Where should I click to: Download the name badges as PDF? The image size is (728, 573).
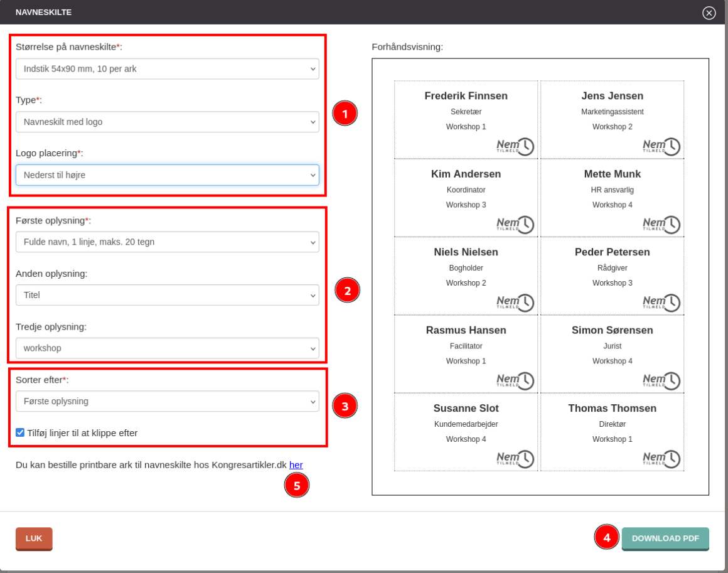click(665, 538)
